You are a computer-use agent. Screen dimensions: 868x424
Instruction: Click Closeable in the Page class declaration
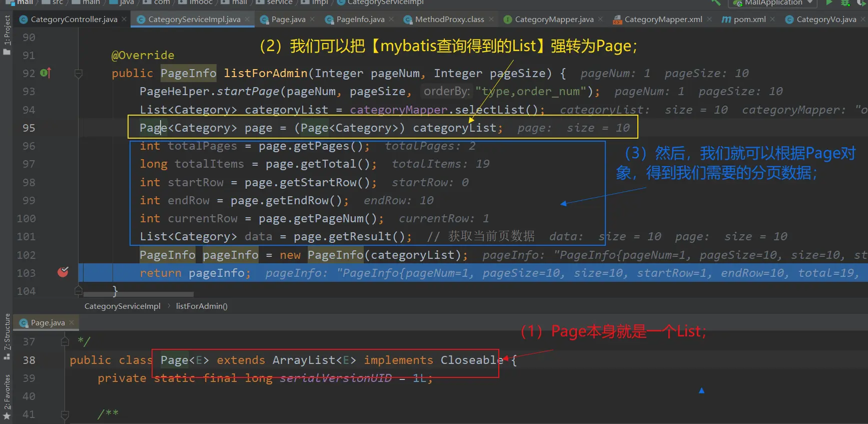[472, 360]
